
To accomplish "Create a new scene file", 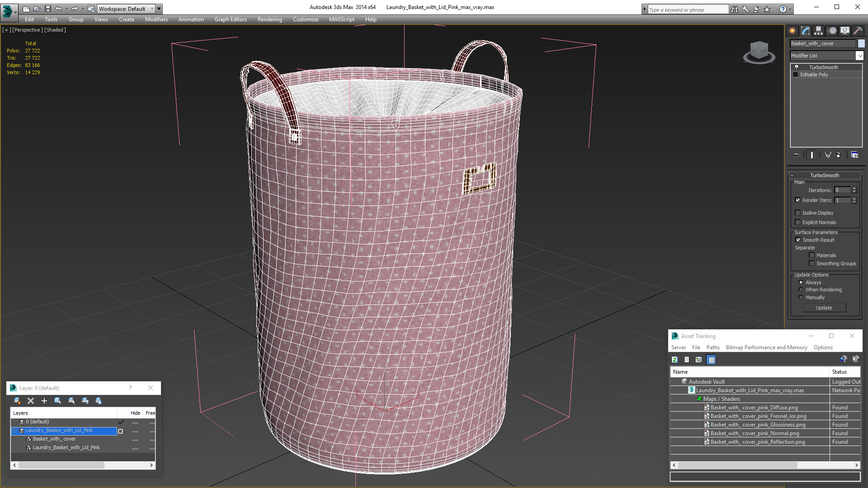I will [26, 9].
